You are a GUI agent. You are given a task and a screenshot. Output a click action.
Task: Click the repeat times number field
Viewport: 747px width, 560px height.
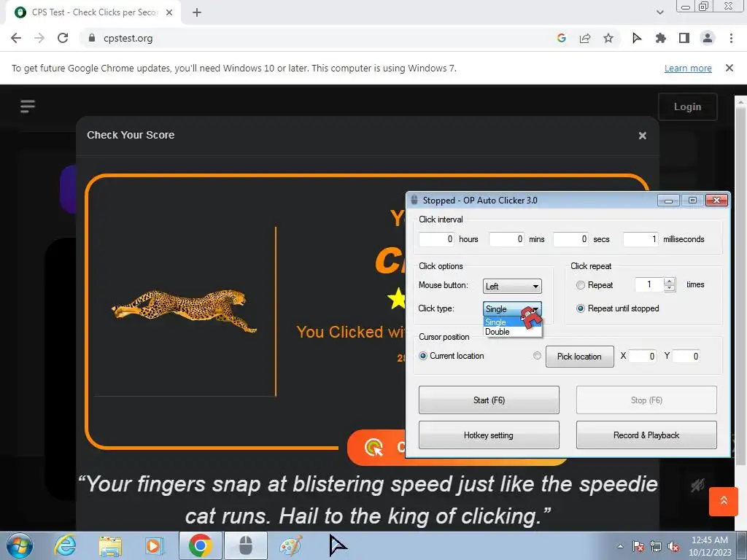coord(649,285)
